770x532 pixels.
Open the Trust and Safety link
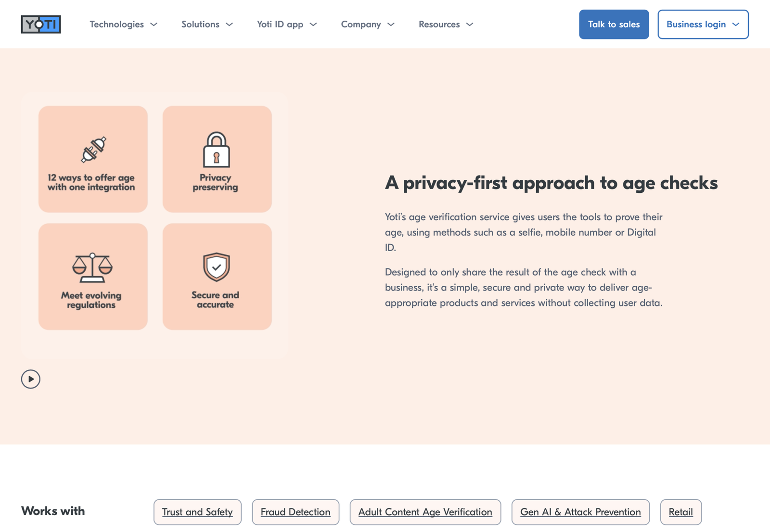pos(197,512)
